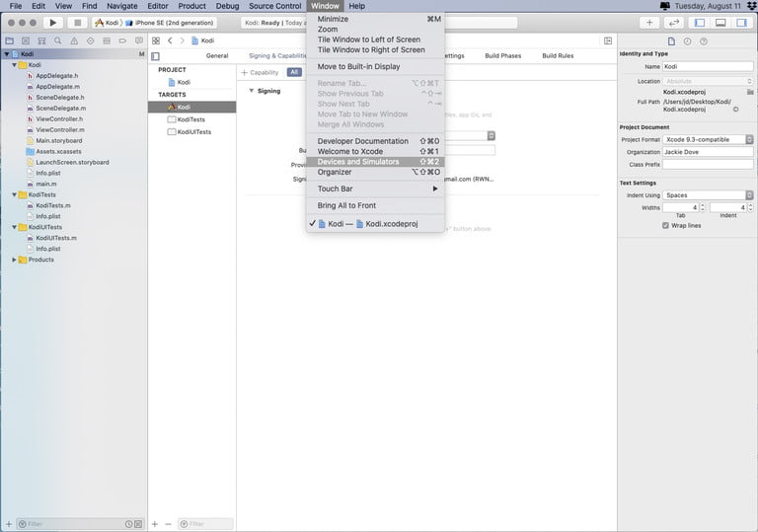Show the History inspector clock icon
Screen dimensions: 758x532
coord(687,40)
